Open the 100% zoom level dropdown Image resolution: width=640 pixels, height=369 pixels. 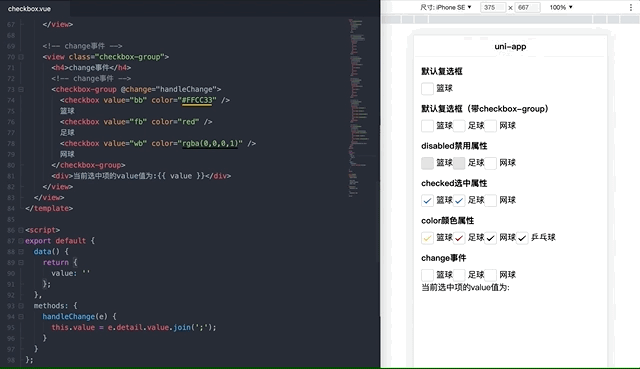tap(561, 7)
